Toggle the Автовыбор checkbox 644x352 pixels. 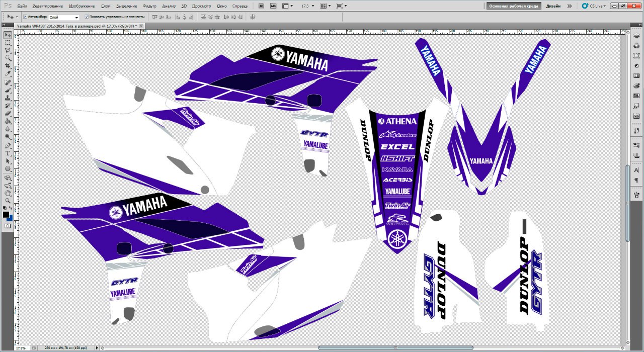(25, 17)
